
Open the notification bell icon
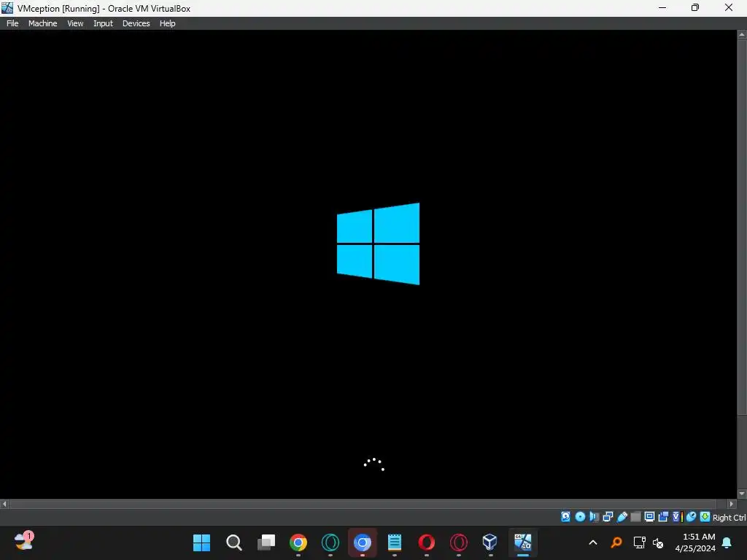click(x=727, y=542)
